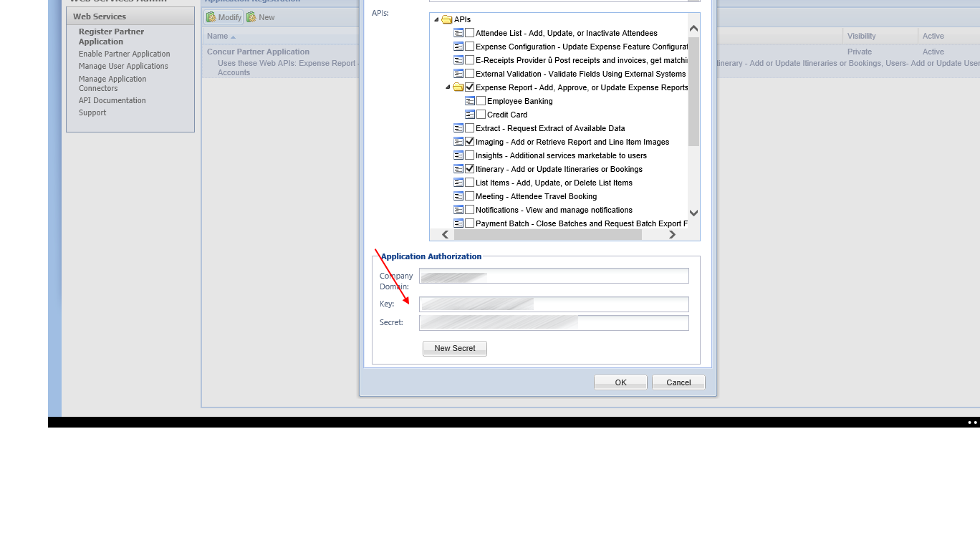This screenshot has width=980, height=550.
Task: Open Manage User Applications in sidebar
Action: pos(123,66)
